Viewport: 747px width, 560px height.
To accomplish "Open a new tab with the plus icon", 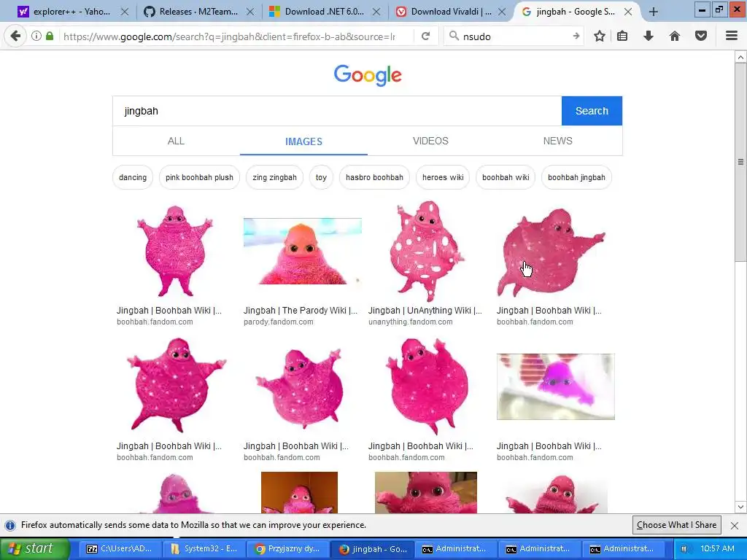I will click(654, 12).
